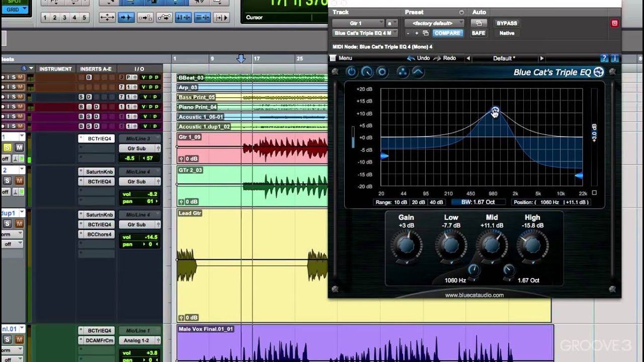This screenshot has width=644, height=362.
Task: Toggle the Tab to Transients button
Action: (x=126, y=18)
